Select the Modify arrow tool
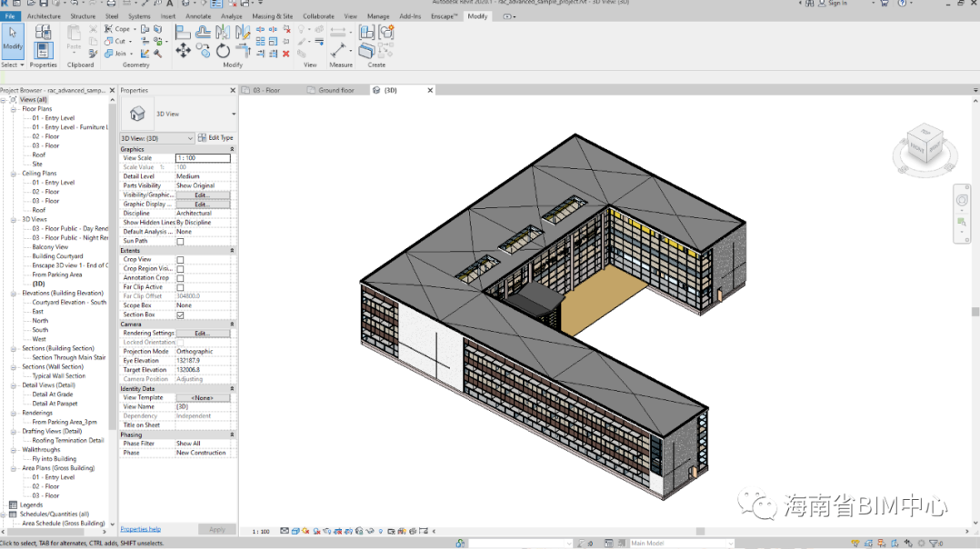This screenshot has height=549, width=980. [x=13, y=35]
